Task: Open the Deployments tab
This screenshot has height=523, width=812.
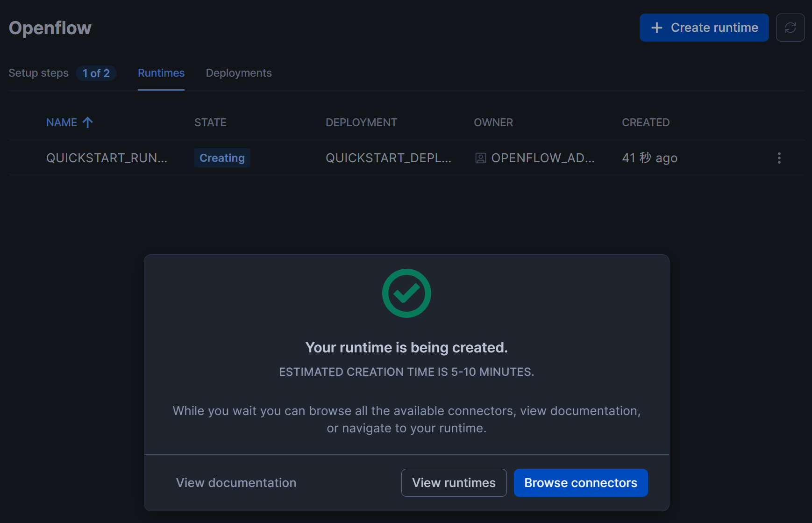Action: [x=239, y=73]
